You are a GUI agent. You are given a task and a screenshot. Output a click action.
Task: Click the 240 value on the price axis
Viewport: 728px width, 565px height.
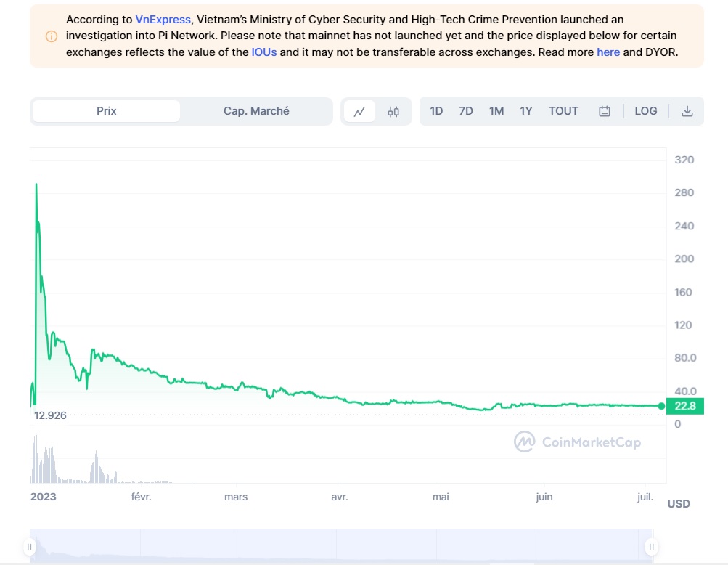coord(684,227)
